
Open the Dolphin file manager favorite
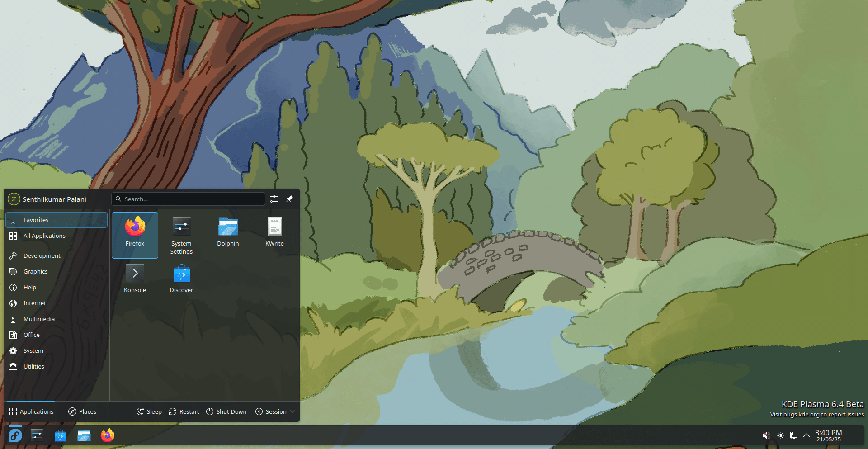tap(228, 231)
